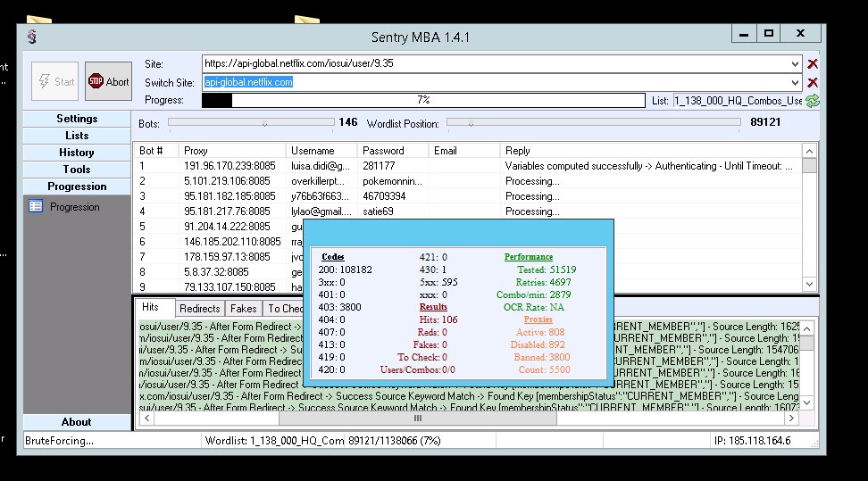Viewport: 868px width, 481px height.
Task: Sort by the Password column header
Action: (393, 151)
